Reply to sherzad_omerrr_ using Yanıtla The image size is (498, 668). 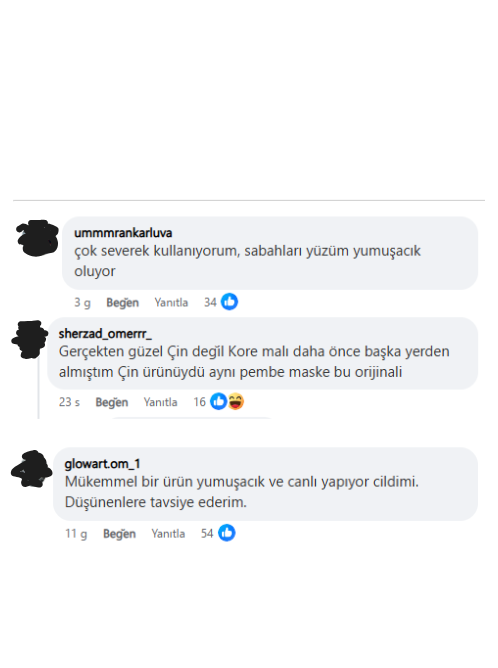160,402
